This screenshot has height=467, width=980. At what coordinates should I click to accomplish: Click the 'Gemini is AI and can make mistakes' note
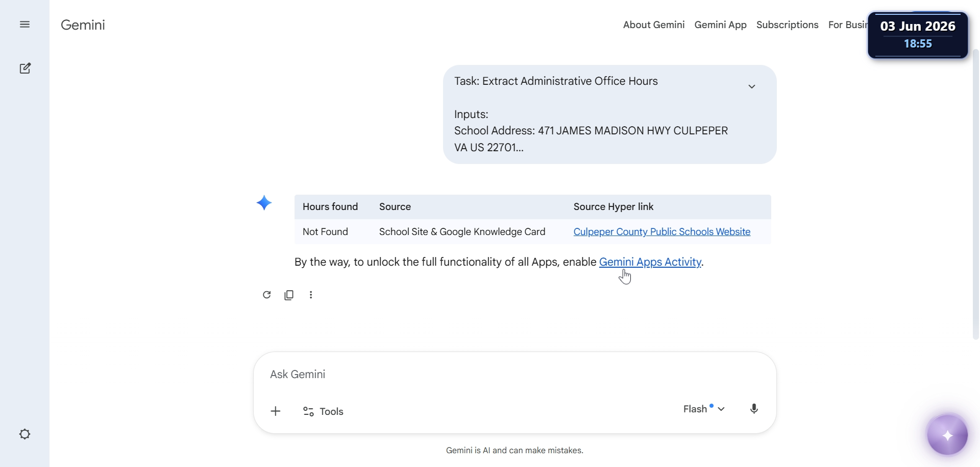(x=514, y=451)
